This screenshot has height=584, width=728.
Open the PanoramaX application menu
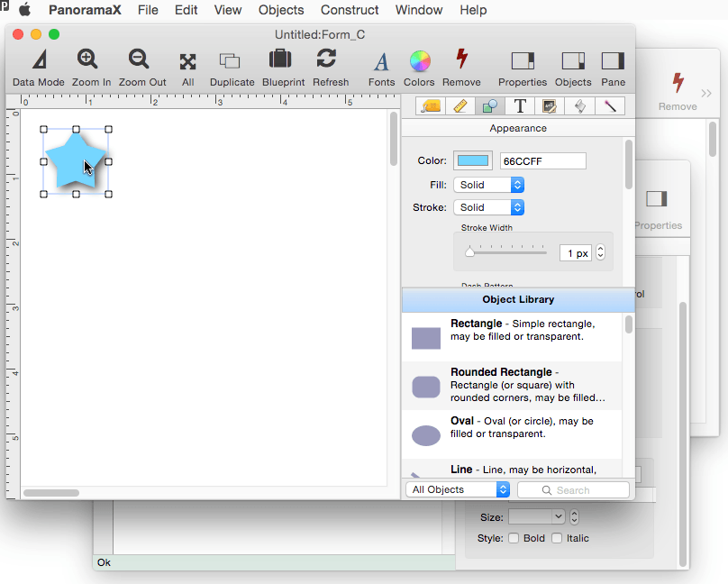85,10
